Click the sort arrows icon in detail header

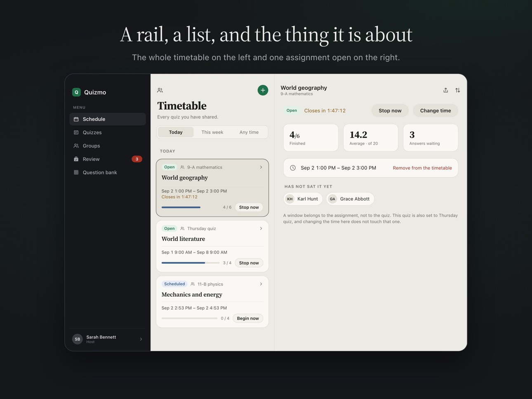[458, 90]
